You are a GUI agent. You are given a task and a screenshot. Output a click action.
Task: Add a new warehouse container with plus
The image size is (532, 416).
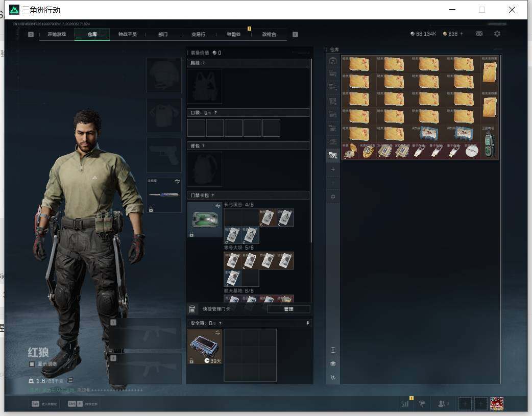333,169
